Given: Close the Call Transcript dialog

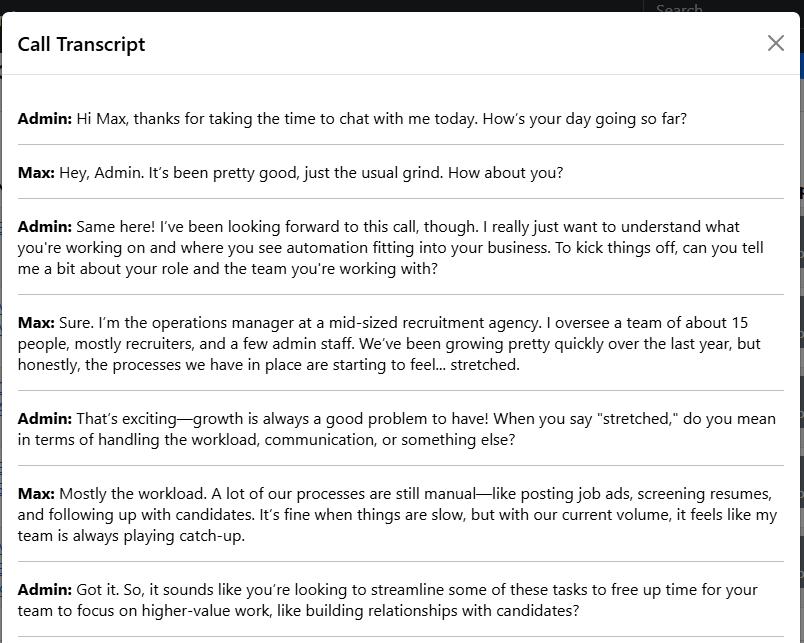Looking at the screenshot, I should point(775,43).
